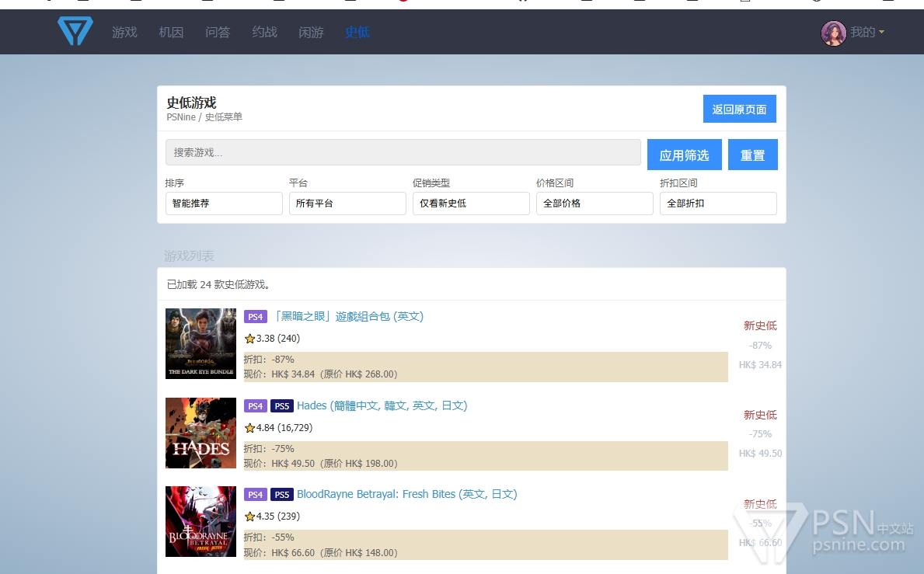Expand the 我的 account menu
Viewport: 924px width, 574px height.
(x=866, y=33)
